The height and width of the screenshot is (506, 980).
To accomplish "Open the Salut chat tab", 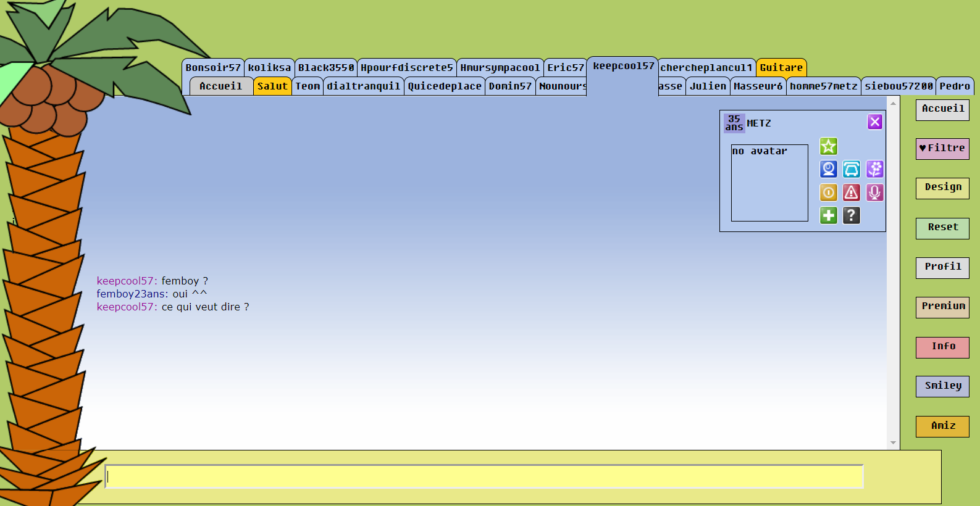I will click(272, 86).
